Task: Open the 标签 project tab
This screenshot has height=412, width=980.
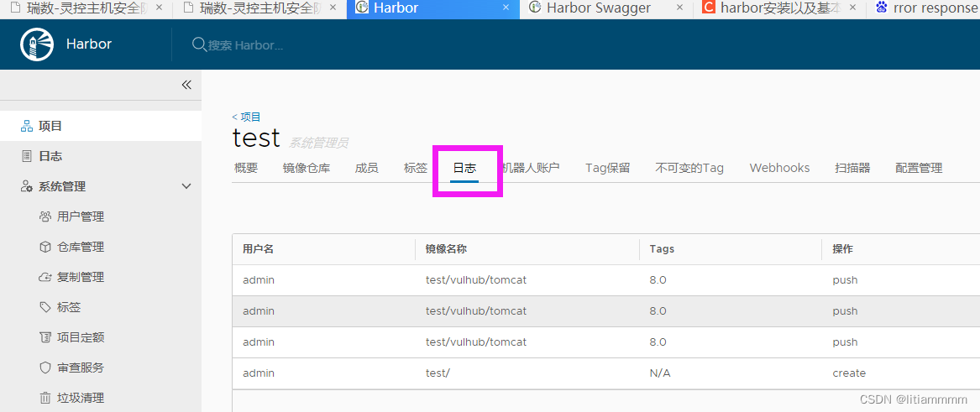Action: coord(416,168)
